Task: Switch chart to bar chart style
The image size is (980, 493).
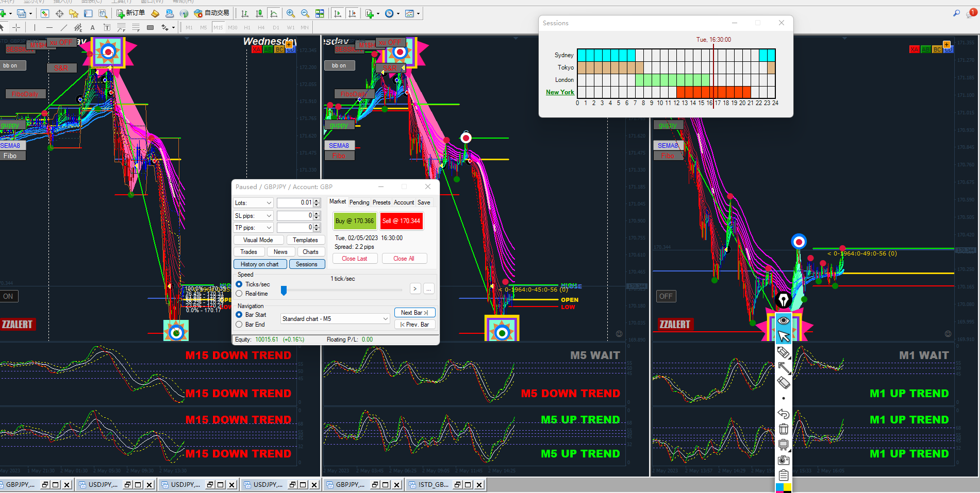Action: [245, 13]
